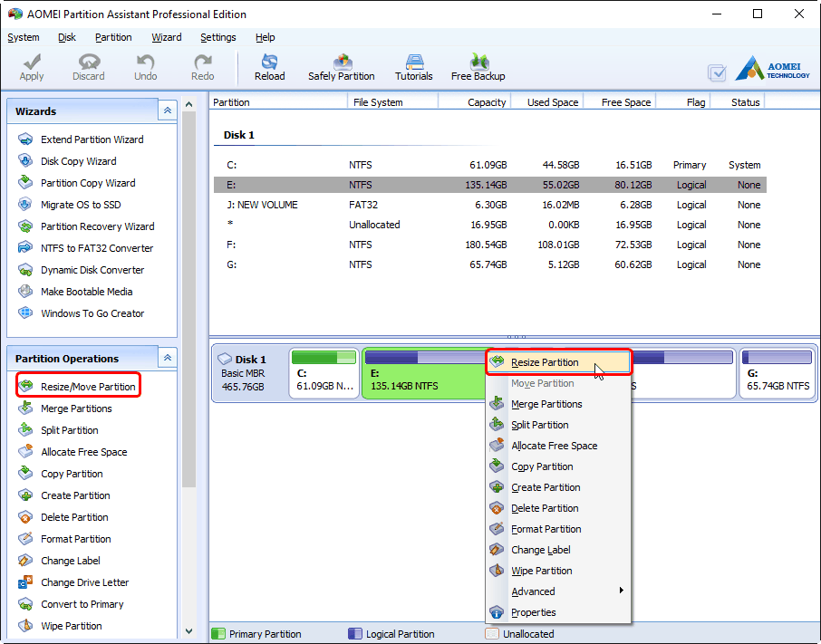The height and width of the screenshot is (644, 821).
Task: Choose Delete Partition in the sidebar
Action: (x=63, y=517)
